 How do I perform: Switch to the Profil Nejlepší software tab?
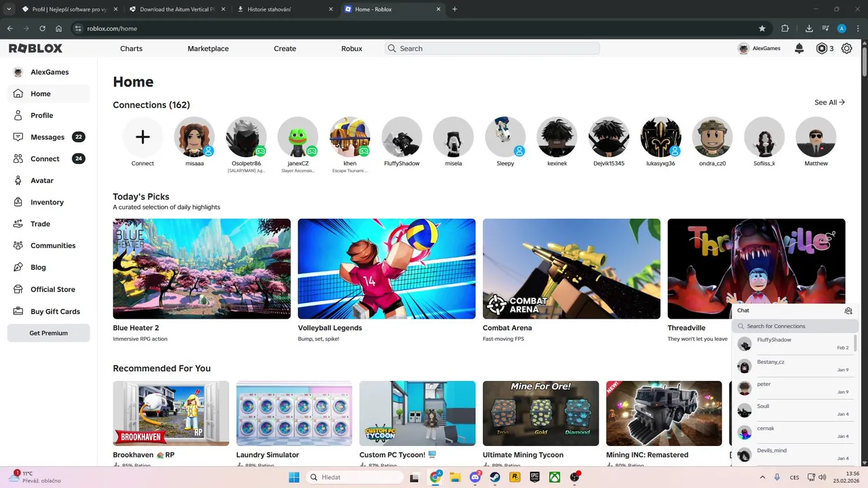tap(68, 9)
